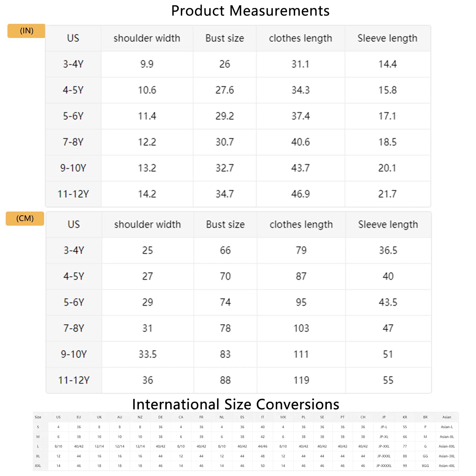476x476 pixels.
Task: Click the orange (IN) unit label
Action: [x=26, y=31]
